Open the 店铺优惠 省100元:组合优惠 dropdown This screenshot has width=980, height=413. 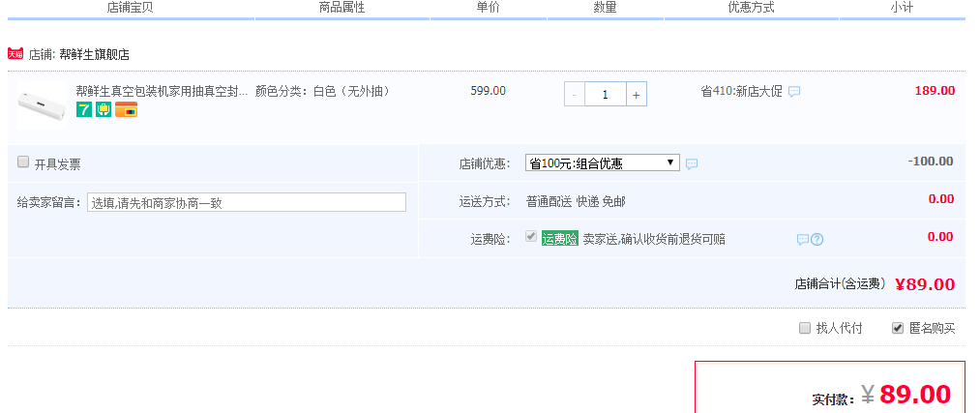point(603,163)
